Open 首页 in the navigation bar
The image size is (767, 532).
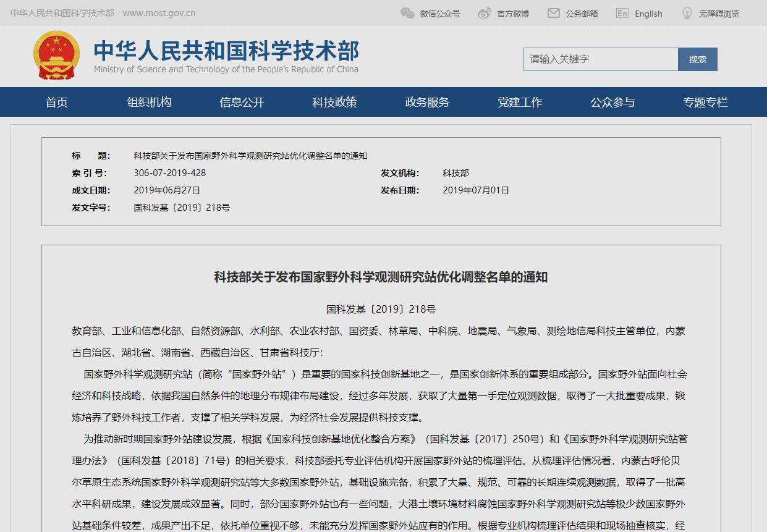click(57, 102)
